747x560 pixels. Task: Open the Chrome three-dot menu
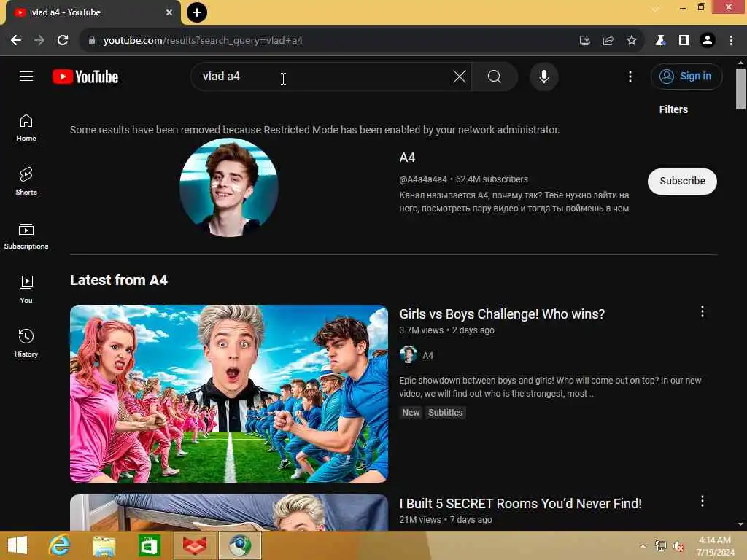[x=731, y=41]
